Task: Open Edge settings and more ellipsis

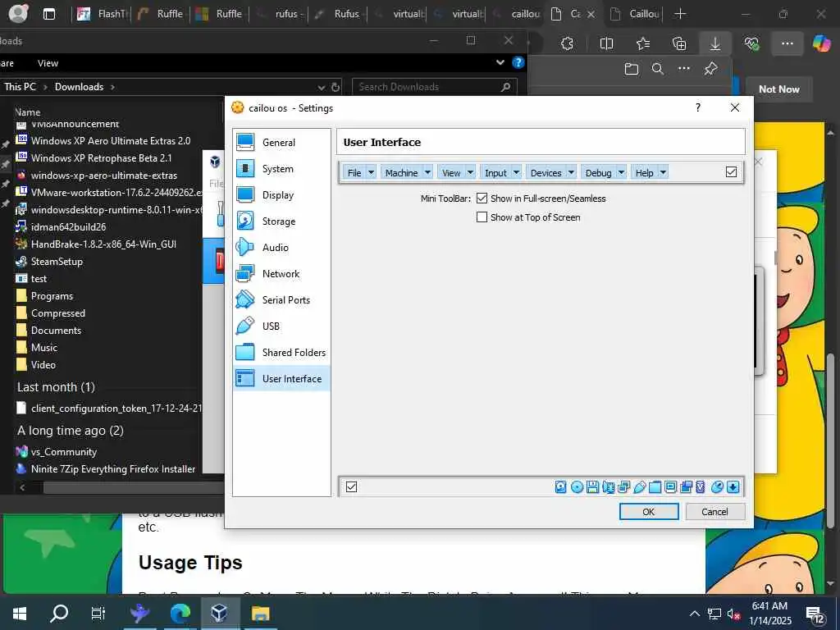Action: point(787,44)
